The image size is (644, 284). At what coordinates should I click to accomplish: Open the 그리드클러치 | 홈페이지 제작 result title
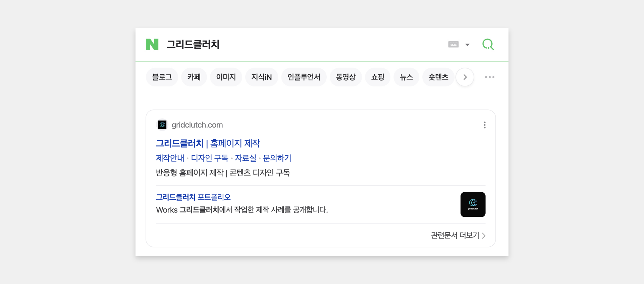coord(208,143)
